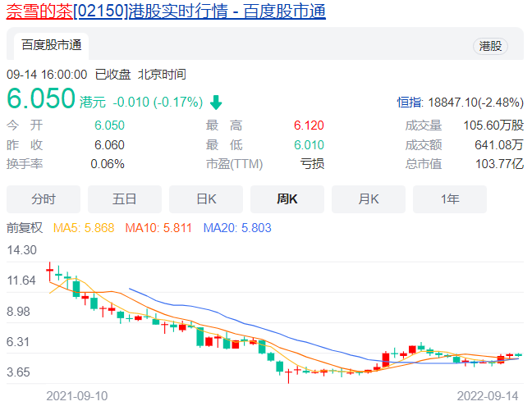Switch chart to 分时 view
This screenshot has width=532, height=406.
point(44,199)
